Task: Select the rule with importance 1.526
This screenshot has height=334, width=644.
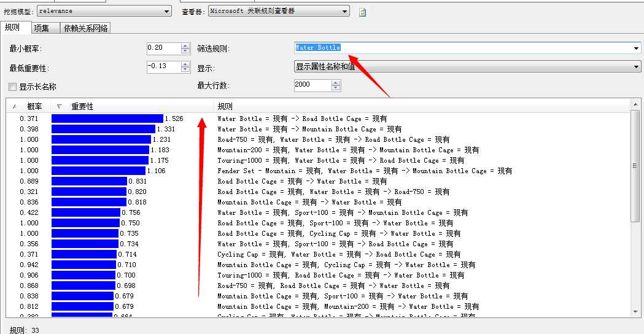Action: (x=318, y=118)
